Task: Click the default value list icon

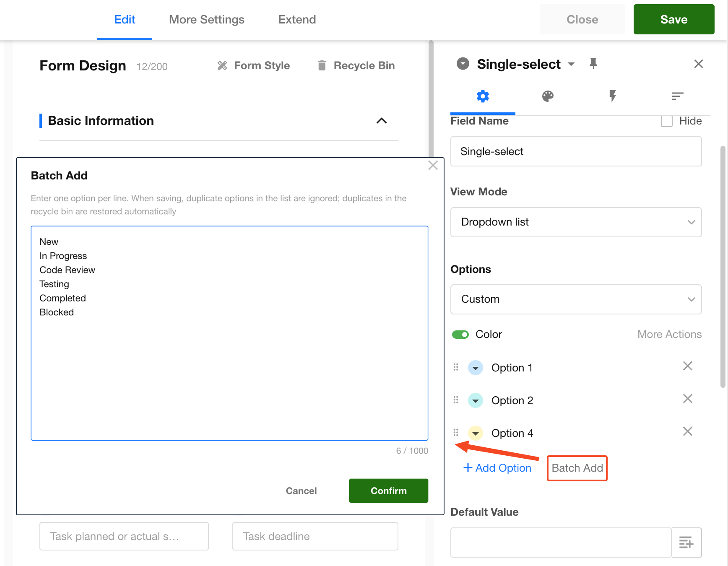Action: pyautogui.click(x=686, y=542)
